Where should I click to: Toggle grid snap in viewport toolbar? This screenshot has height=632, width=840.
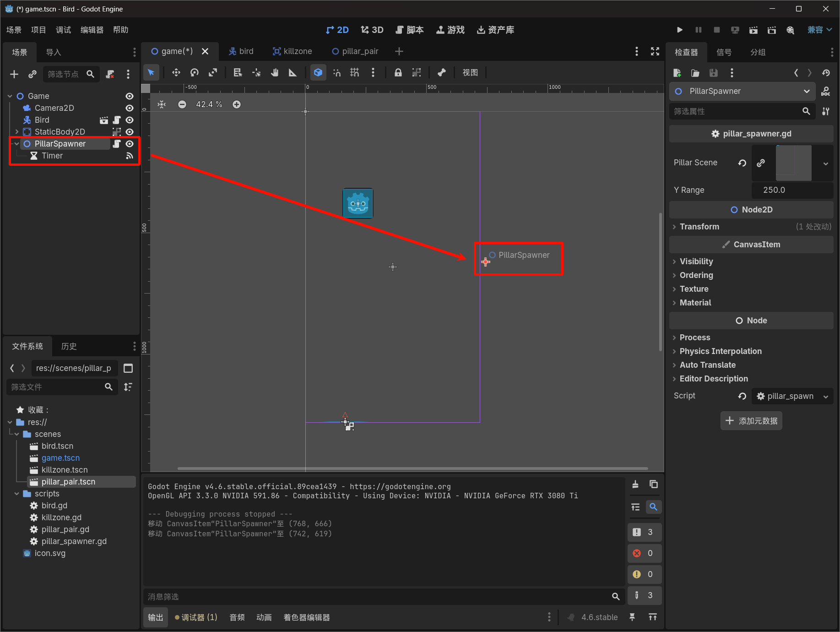[355, 72]
